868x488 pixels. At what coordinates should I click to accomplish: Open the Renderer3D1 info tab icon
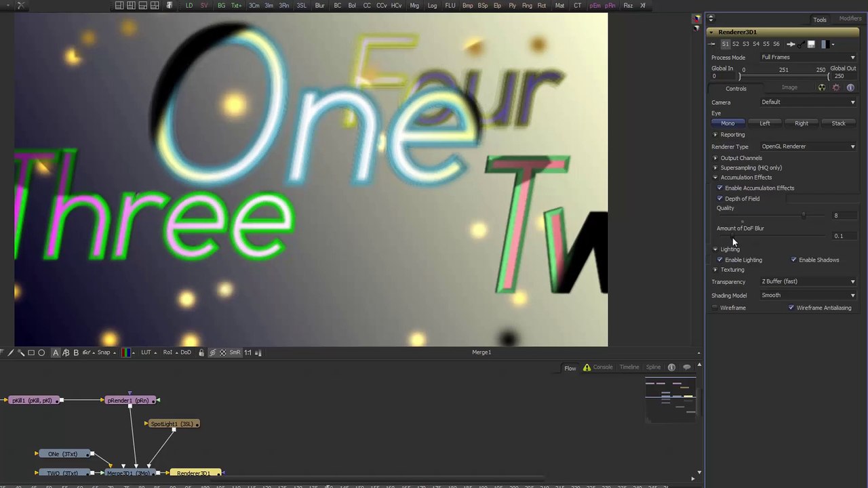tap(850, 88)
